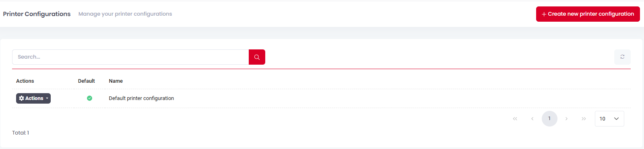Go to next page arrow
The image size is (644, 149).
point(566,118)
